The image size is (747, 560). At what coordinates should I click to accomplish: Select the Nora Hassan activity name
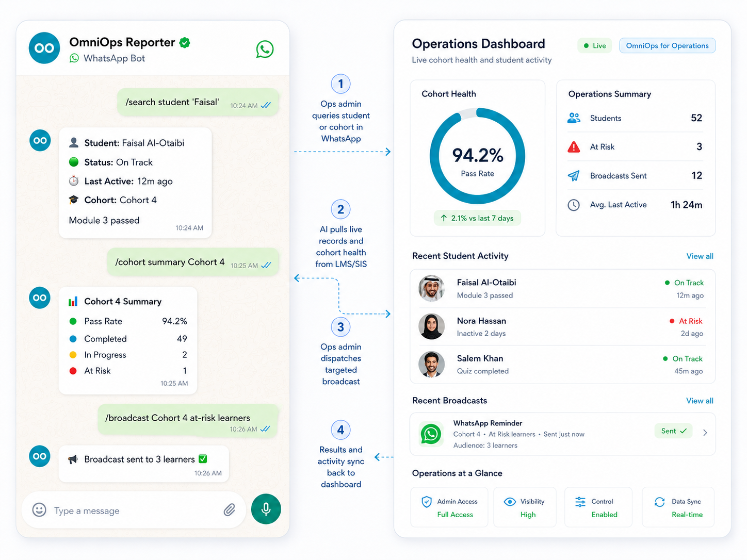[481, 321]
